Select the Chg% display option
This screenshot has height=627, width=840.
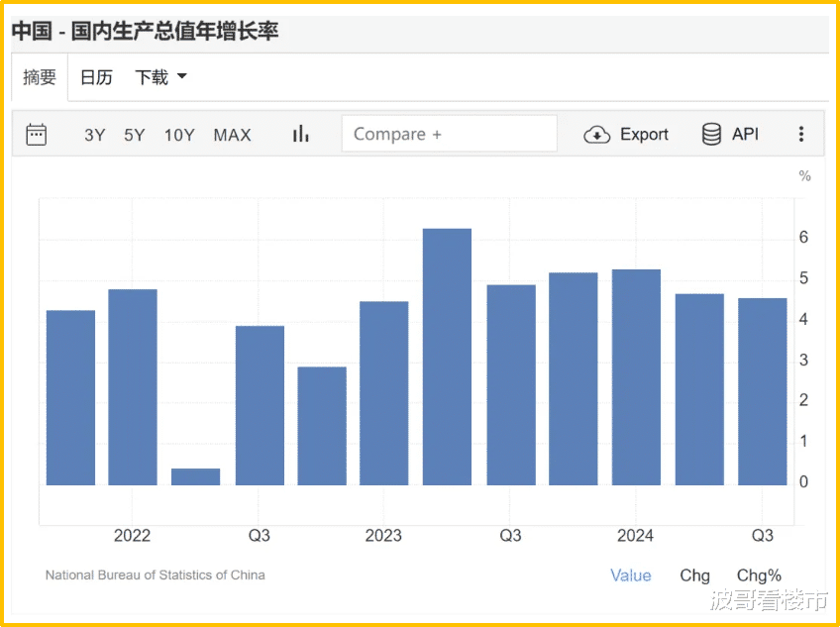pos(759,575)
